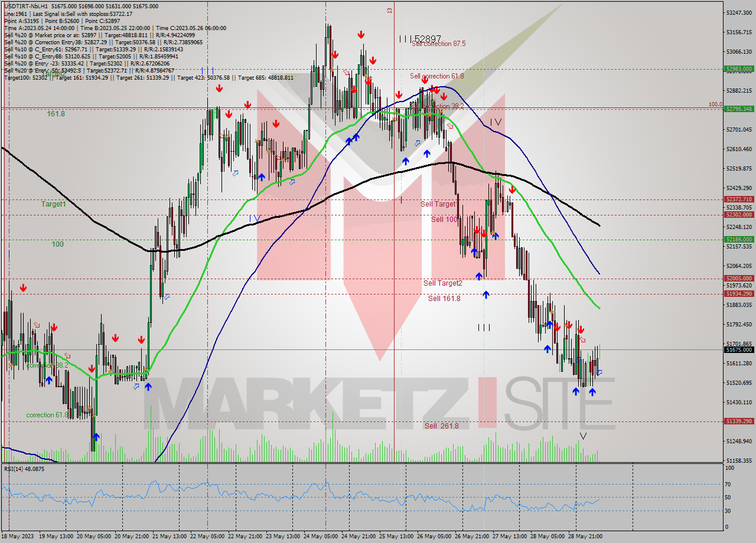Click the 'Correction Entry38: 52827.29' line
This screenshot has width=756, height=543.
[x=102, y=42]
